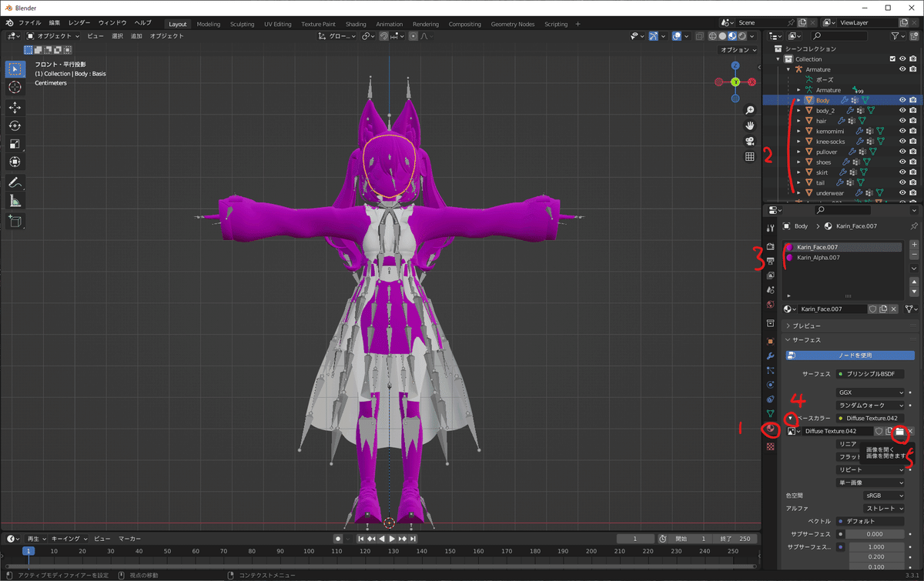Switch to the Shading workspace tab
924x581 pixels.
pos(356,24)
